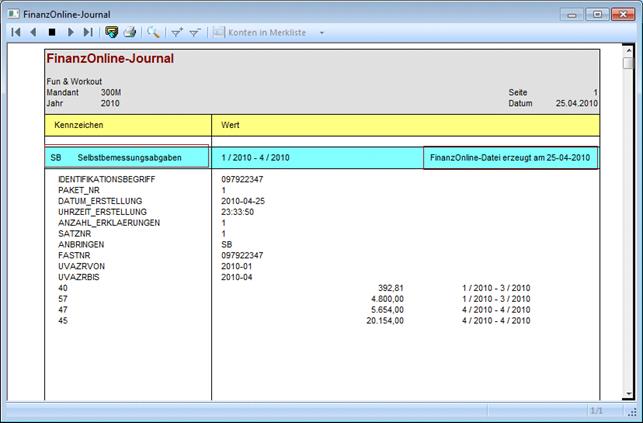
Task: Click the scroll up arrow on vertical scrollbar
Action: point(628,50)
